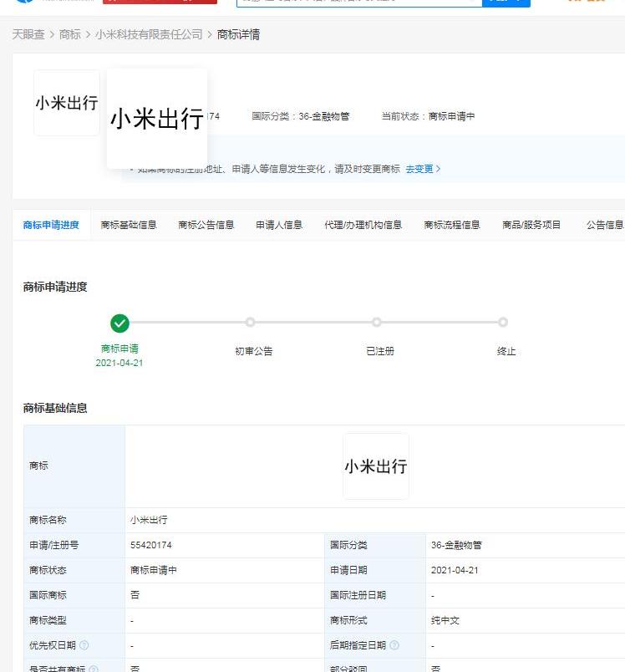Click the 终止 step label
625x672 pixels.
tap(506, 351)
